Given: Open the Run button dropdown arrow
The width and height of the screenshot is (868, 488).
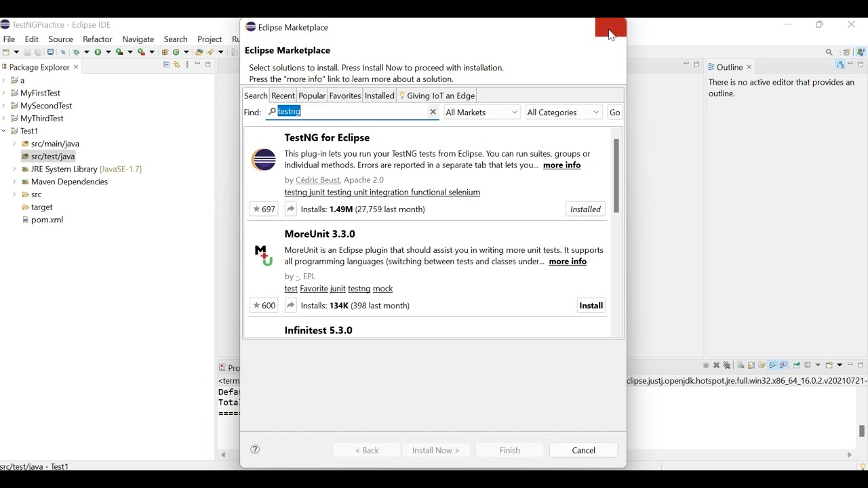Looking at the screenshot, I should 108,52.
